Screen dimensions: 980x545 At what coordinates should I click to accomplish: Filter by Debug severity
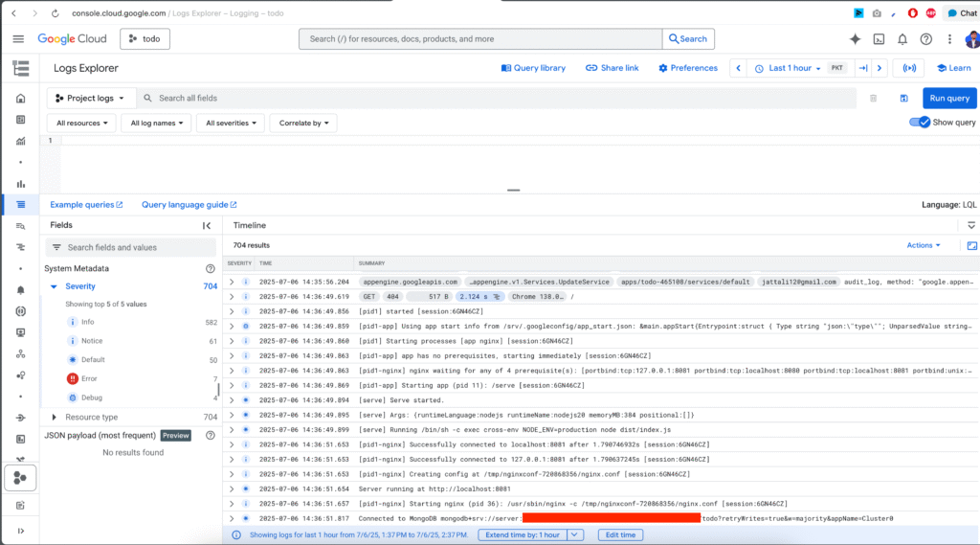[x=91, y=397]
